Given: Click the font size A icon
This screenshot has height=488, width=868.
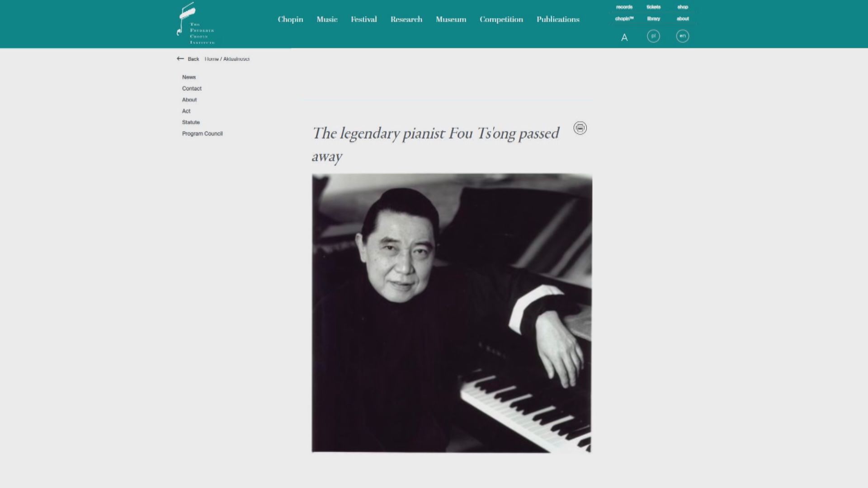Looking at the screenshot, I should pos(624,38).
